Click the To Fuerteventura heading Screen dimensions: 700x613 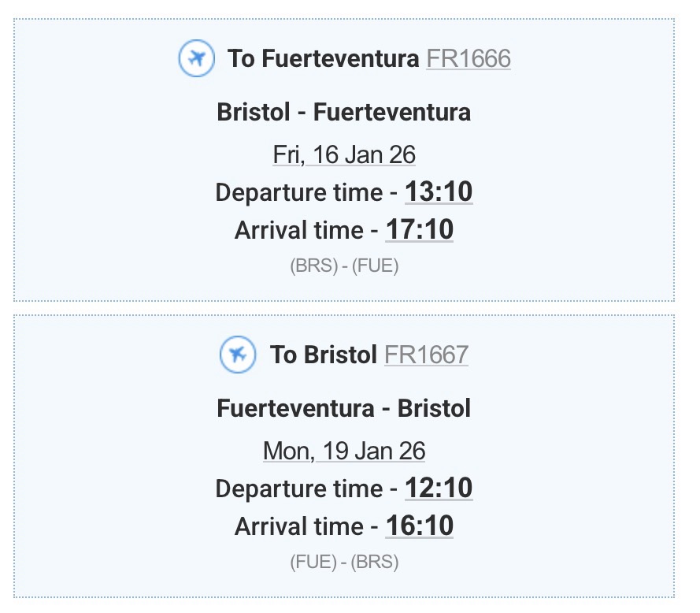pyautogui.click(x=323, y=58)
